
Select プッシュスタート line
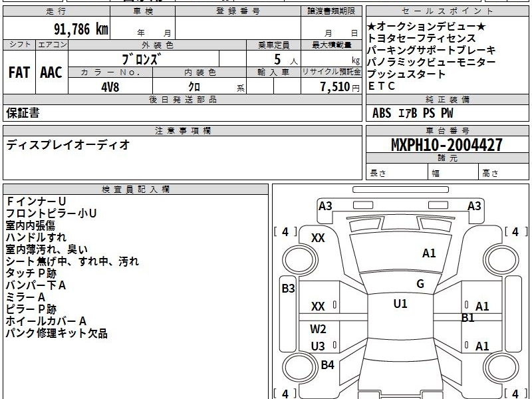click(x=406, y=74)
